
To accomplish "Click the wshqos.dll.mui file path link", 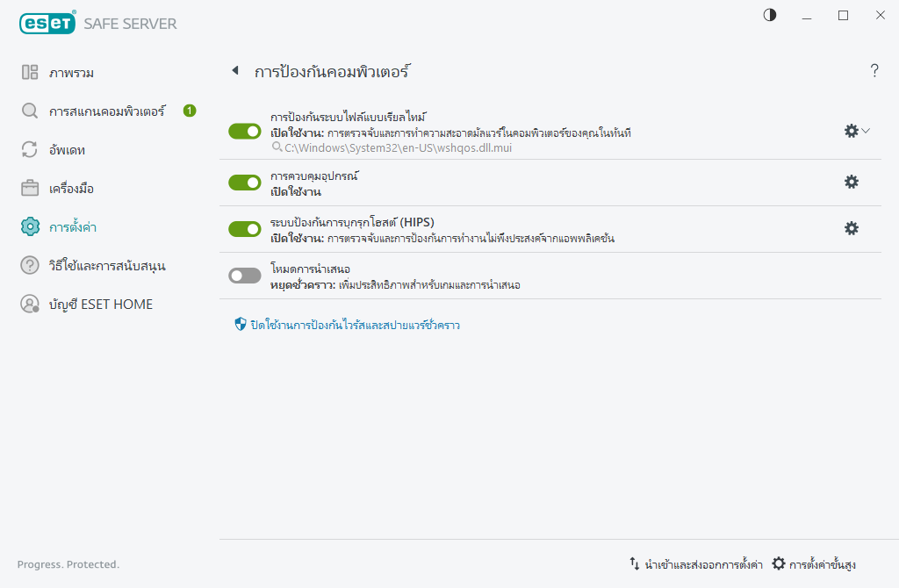I will click(x=394, y=147).
